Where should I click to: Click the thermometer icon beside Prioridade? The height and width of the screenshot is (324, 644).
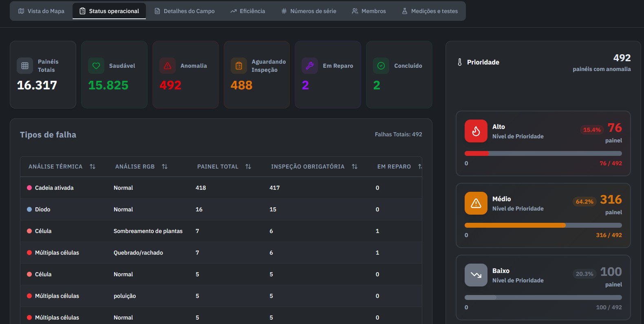(460, 62)
